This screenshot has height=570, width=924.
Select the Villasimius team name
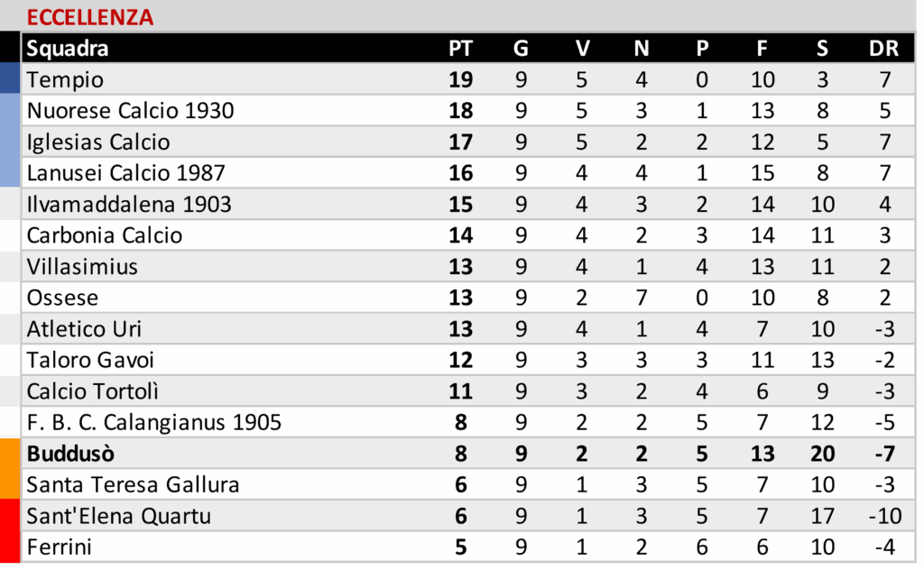pos(82,267)
